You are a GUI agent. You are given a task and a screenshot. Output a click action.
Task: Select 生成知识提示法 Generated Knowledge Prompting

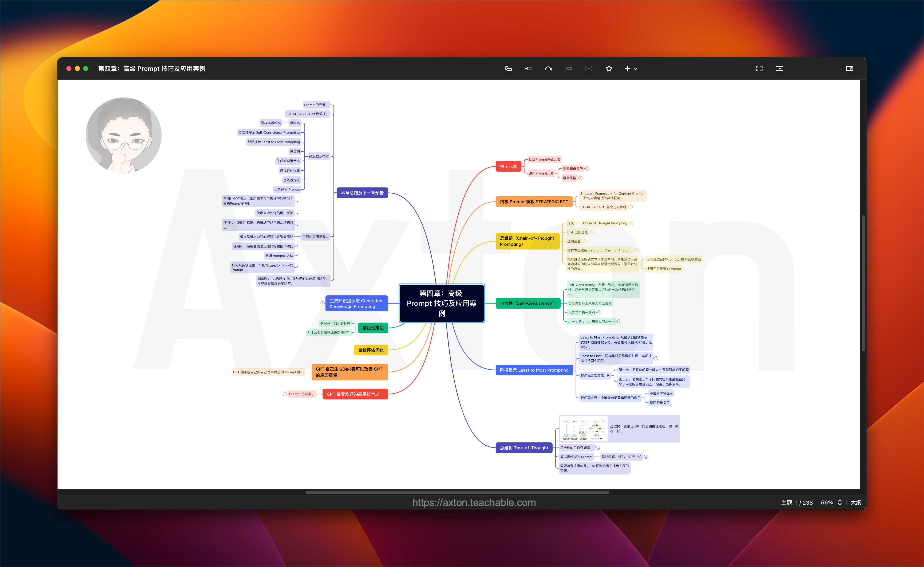pyautogui.click(x=356, y=303)
